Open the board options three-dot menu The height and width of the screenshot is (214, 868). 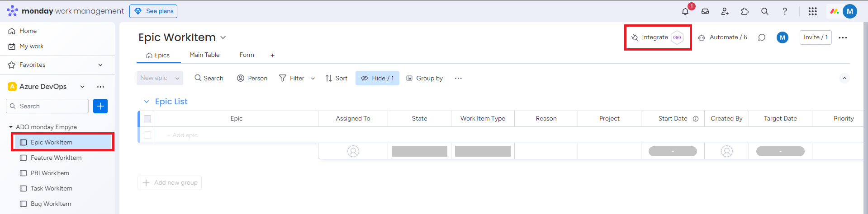click(843, 37)
